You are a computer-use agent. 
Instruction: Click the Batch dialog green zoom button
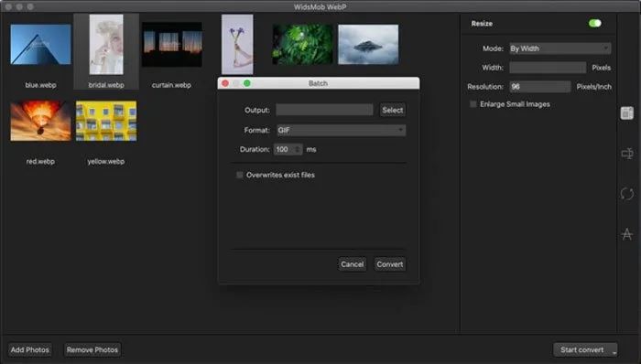point(247,83)
